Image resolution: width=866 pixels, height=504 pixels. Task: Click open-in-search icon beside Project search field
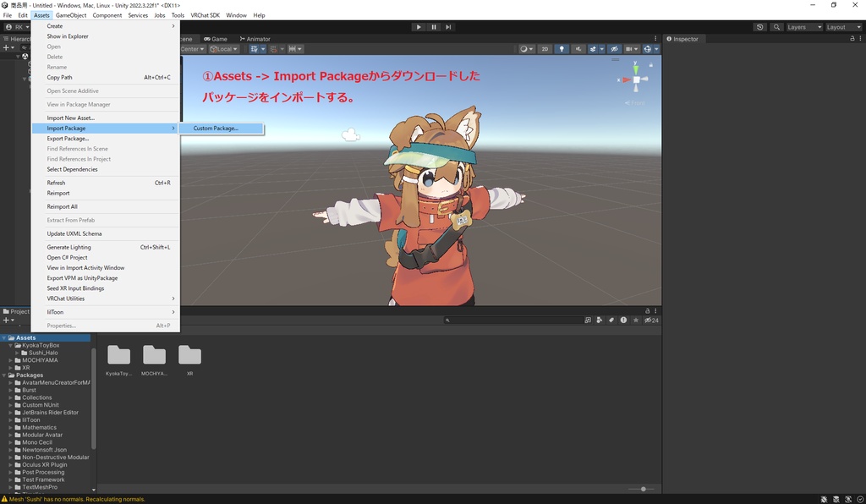(x=588, y=320)
